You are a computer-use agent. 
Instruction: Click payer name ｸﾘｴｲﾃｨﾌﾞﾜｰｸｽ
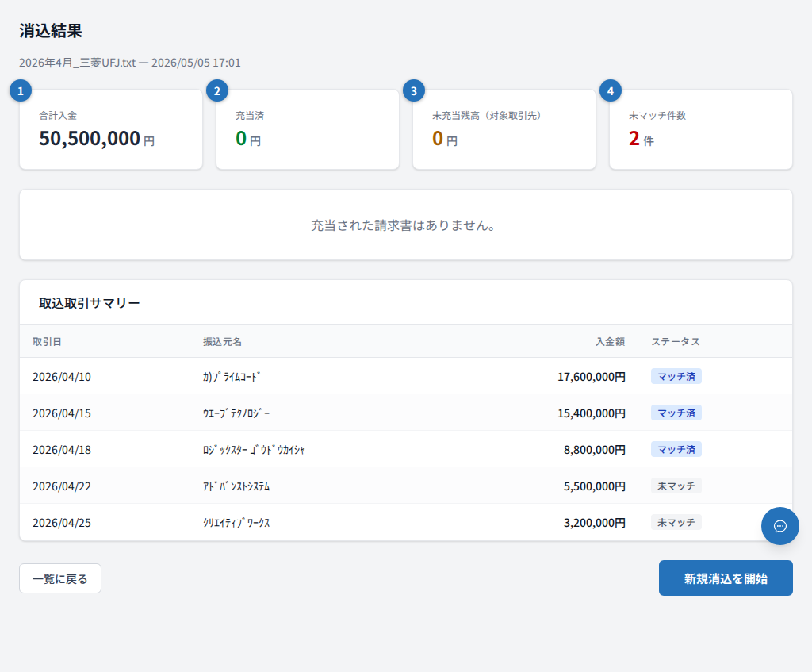point(236,523)
